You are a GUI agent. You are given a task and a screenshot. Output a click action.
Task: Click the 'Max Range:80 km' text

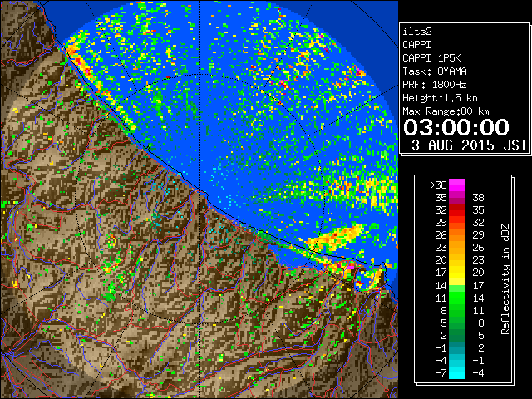[x=446, y=111]
